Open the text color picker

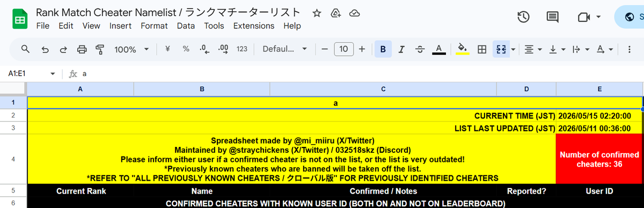click(x=439, y=49)
